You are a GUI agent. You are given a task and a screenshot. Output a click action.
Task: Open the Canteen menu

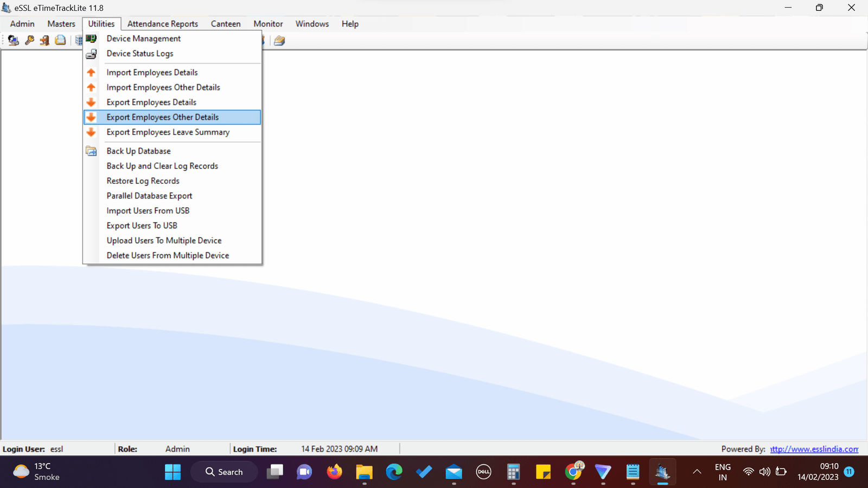pos(226,24)
